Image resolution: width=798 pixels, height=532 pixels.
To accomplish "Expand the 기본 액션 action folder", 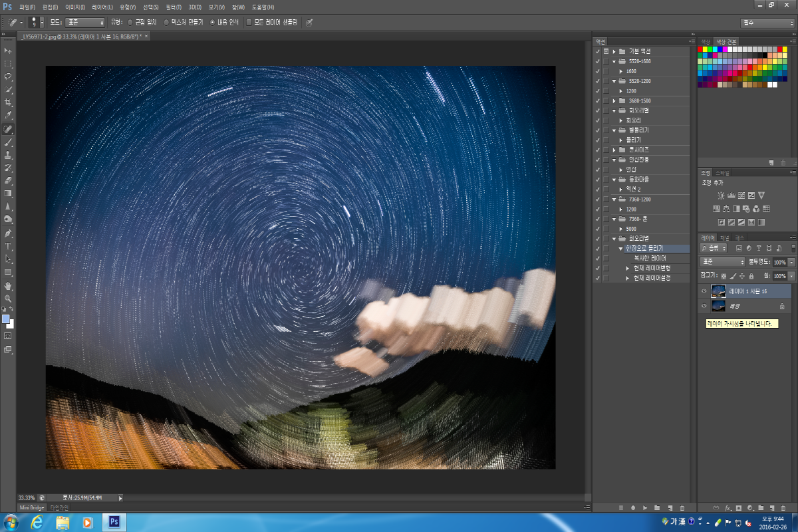I will (614, 51).
